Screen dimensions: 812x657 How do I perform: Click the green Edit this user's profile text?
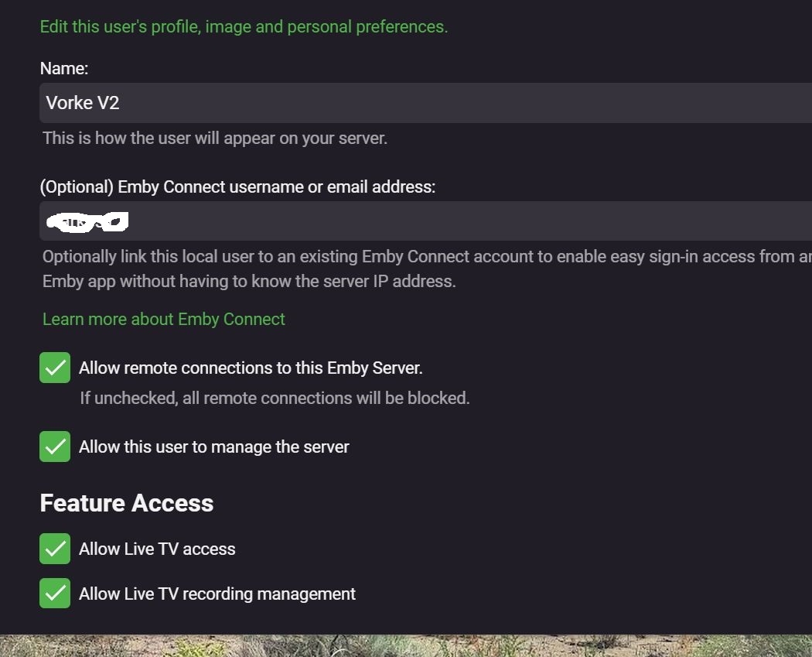[x=244, y=26]
